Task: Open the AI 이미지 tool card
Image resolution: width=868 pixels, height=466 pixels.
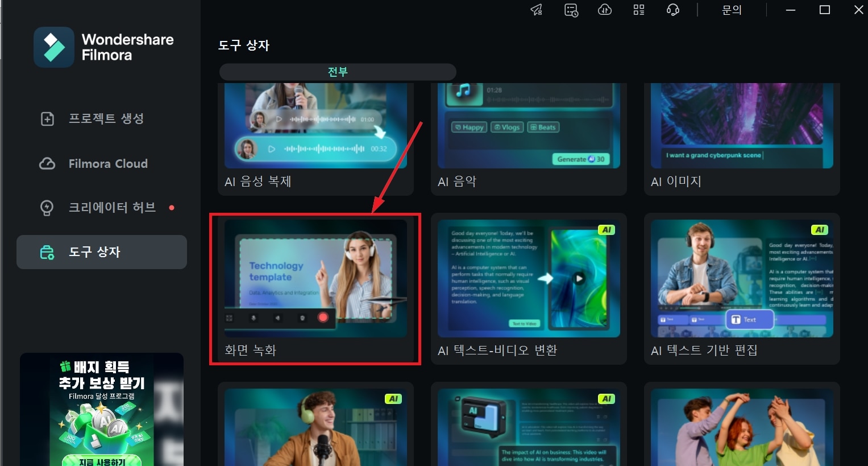Action: coord(742,139)
